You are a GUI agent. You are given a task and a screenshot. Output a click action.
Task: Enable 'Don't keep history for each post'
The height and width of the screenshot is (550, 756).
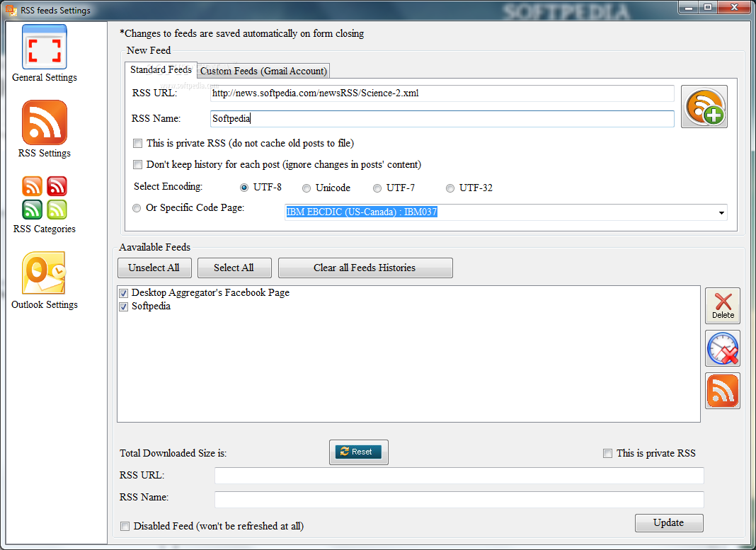pos(138,164)
